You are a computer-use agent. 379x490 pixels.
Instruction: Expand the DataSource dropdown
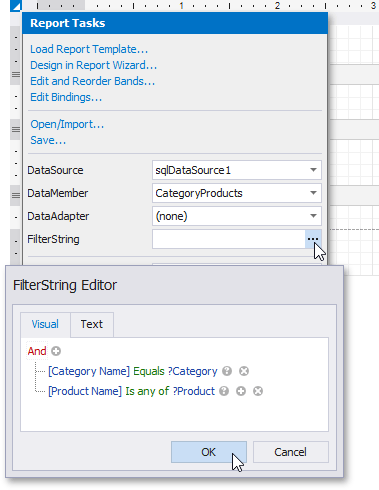[313, 170]
